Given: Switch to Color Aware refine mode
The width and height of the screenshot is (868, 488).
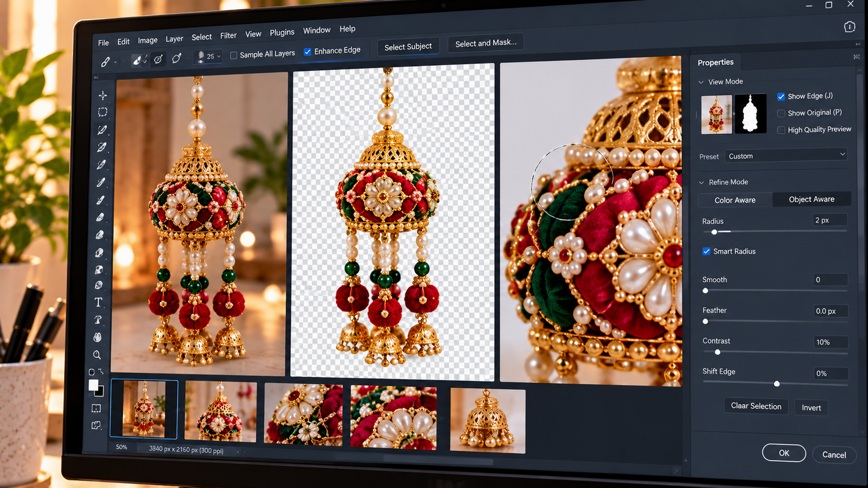Looking at the screenshot, I should 735,200.
